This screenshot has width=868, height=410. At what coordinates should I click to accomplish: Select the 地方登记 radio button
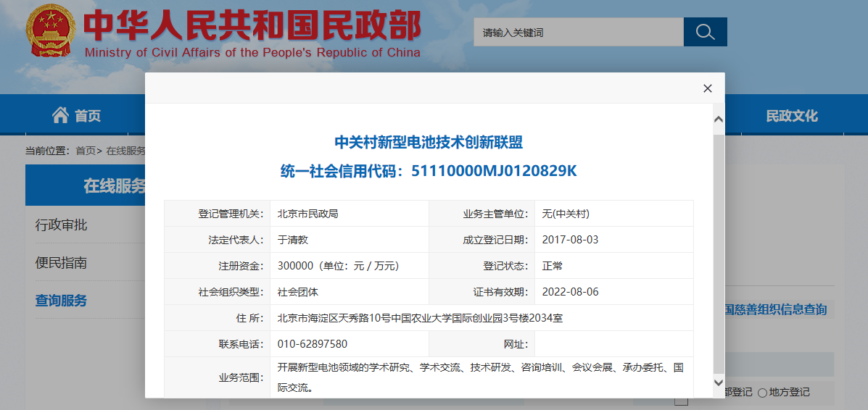pos(762,393)
